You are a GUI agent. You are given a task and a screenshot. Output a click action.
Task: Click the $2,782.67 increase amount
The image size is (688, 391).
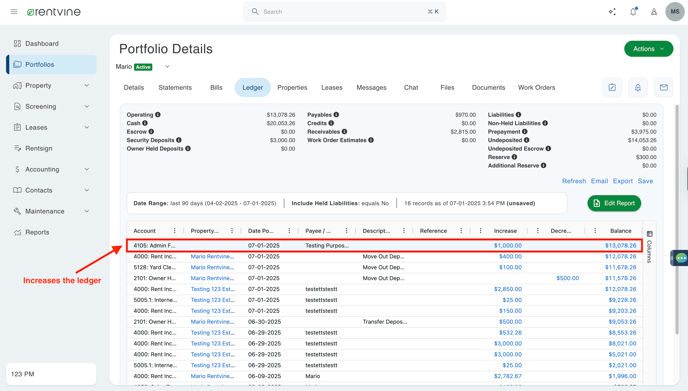point(508,376)
